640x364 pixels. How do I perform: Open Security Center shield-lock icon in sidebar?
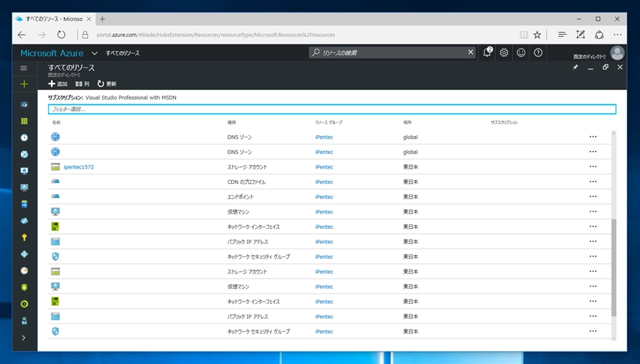click(24, 288)
